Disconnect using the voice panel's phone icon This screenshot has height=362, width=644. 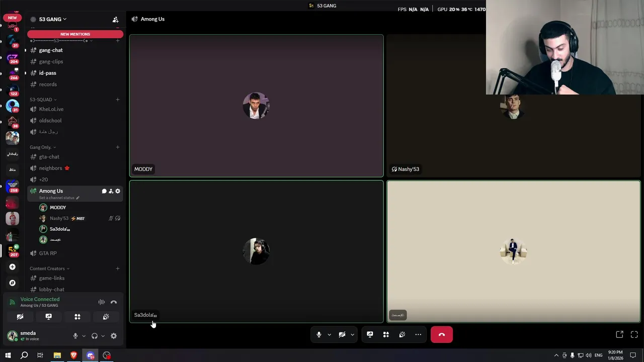[114, 302]
